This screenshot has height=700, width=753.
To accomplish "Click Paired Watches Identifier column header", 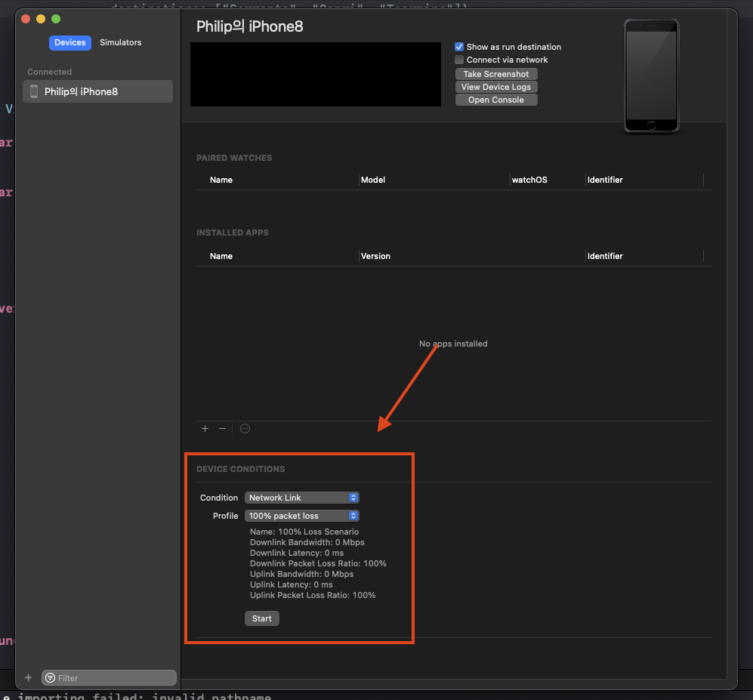I will (605, 180).
